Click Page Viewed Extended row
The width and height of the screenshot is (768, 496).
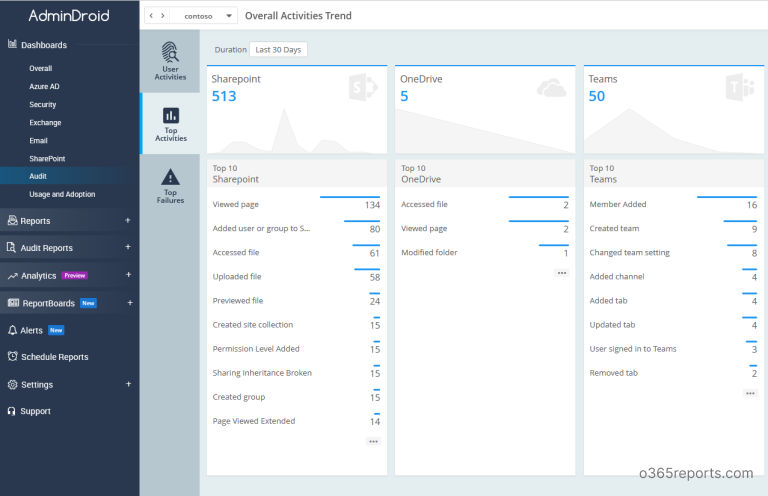pyautogui.click(x=296, y=421)
